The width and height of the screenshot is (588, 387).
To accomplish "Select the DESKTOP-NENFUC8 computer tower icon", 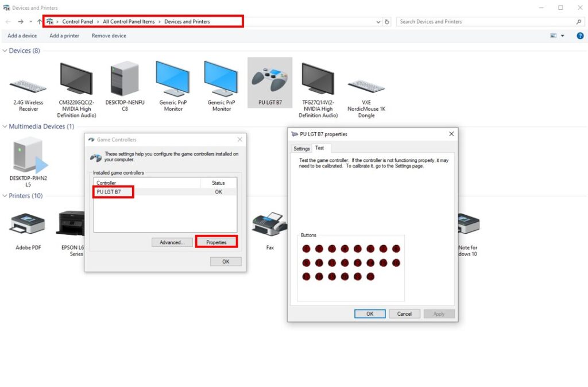I will tap(125, 79).
